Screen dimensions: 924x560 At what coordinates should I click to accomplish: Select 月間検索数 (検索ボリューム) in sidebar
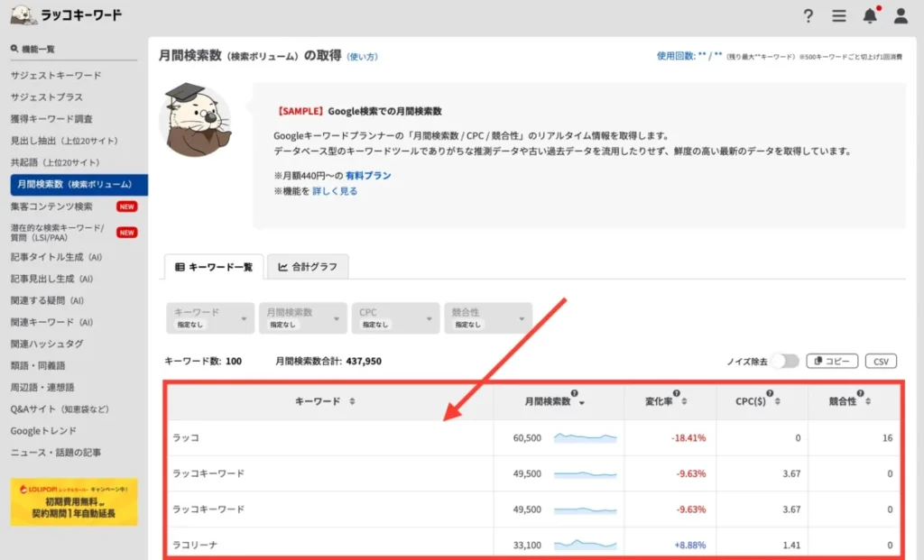point(79,184)
